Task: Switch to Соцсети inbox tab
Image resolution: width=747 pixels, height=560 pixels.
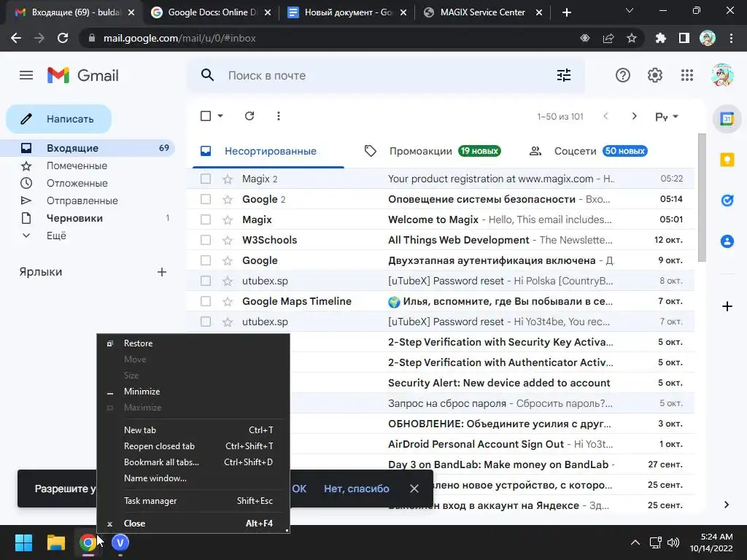Action: click(589, 151)
